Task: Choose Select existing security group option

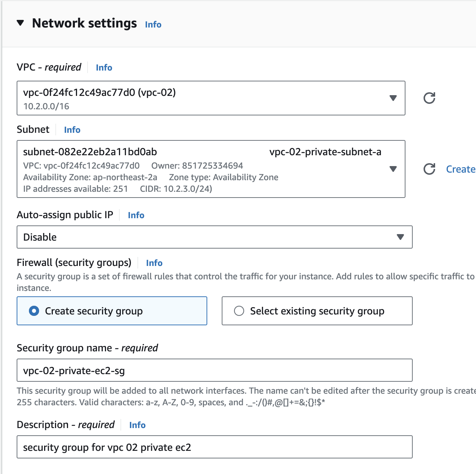Action: [239, 311]
